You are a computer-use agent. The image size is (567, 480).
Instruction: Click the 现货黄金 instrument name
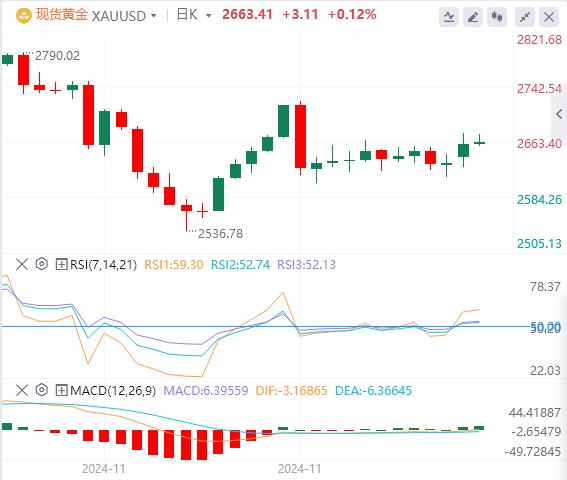tap(62, 15)
